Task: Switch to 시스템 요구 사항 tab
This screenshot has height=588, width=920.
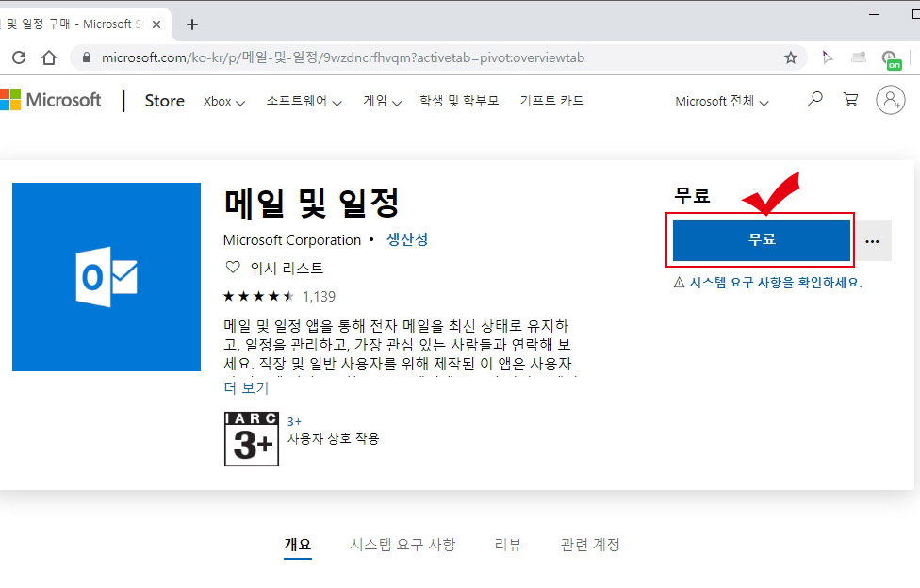Action: 402,545
